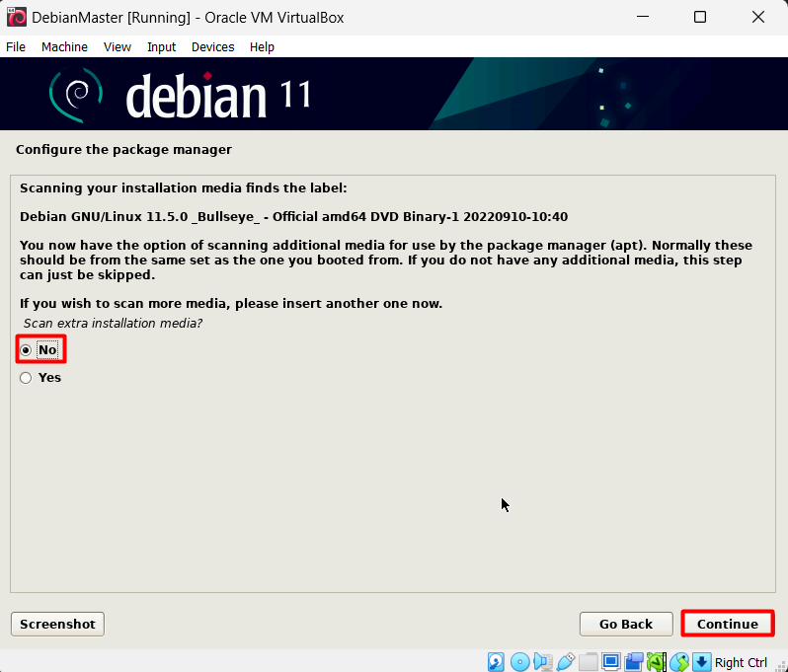
Task: Open the recording status icon
Action: pos(634,662)
